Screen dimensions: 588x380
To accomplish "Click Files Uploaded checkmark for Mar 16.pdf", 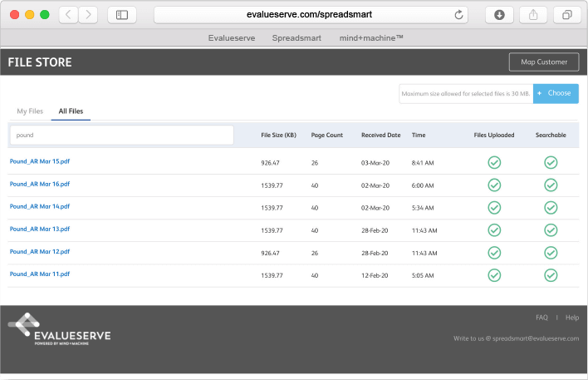I will (x=494, y=185).
